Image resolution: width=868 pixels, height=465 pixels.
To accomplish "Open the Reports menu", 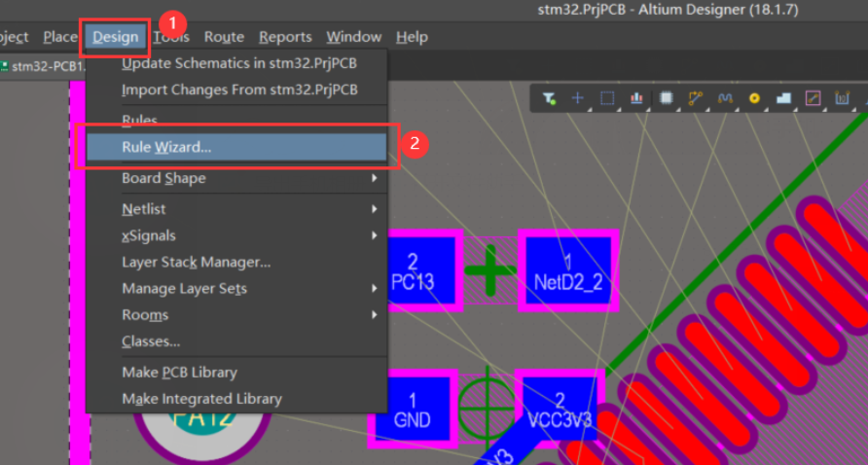I will pyautogui.click(x=285, y=37).
